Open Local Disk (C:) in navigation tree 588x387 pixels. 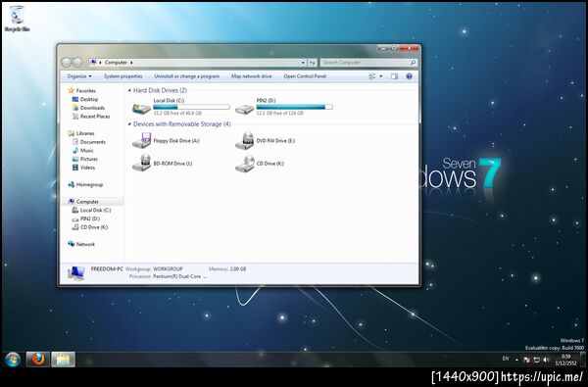click(x=96, y=211)
